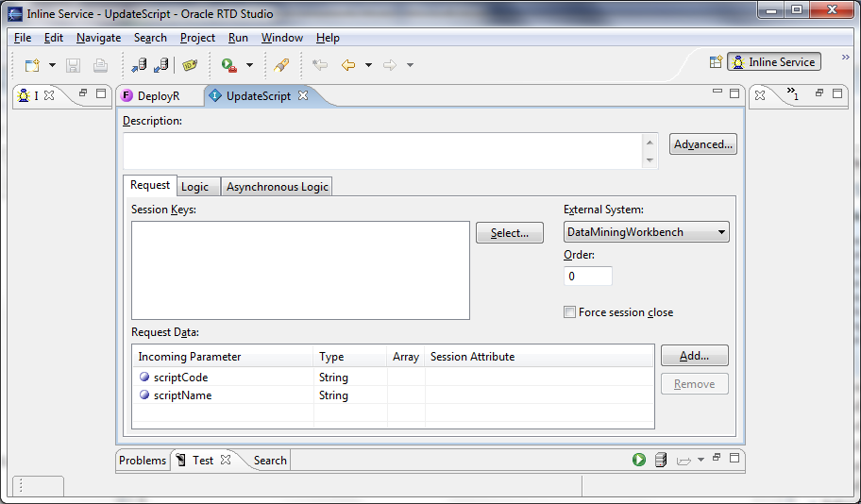The height and width of the screenshot is (504, 861).
Task: Open the Navigate menu
Action: tap(99, 38)
